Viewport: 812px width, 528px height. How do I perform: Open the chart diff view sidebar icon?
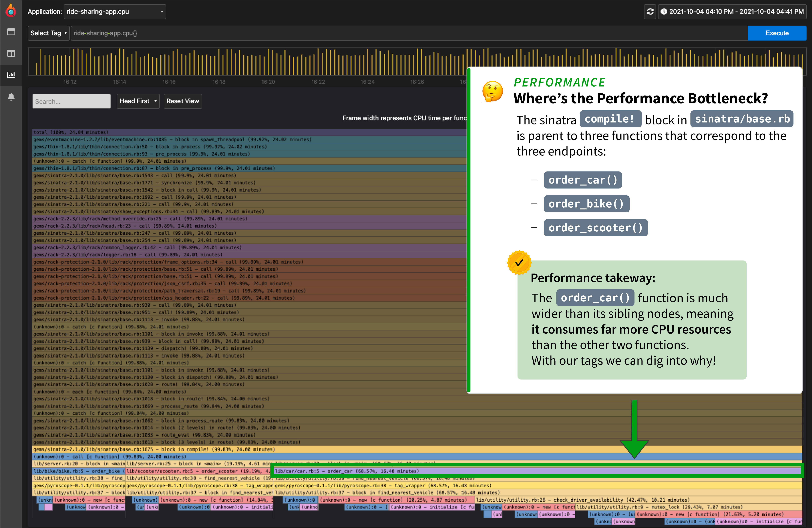point(11,75)
